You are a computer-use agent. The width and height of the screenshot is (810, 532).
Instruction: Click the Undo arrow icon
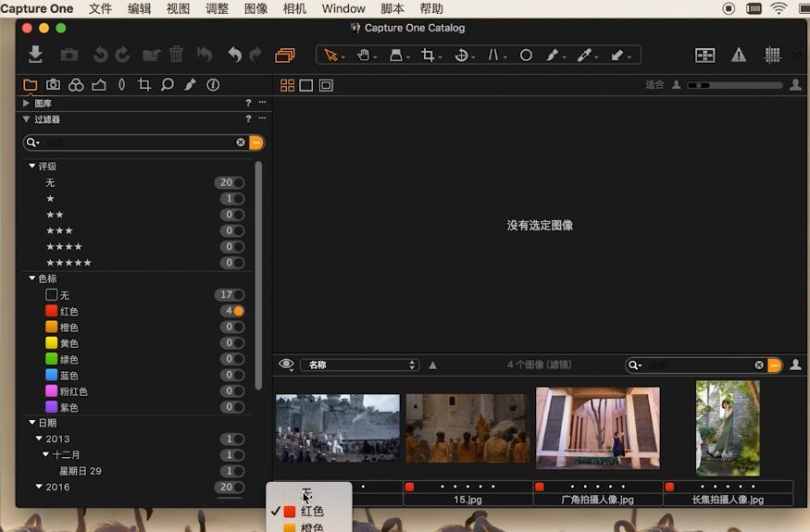pyautogui.click(x=234, y=55)
